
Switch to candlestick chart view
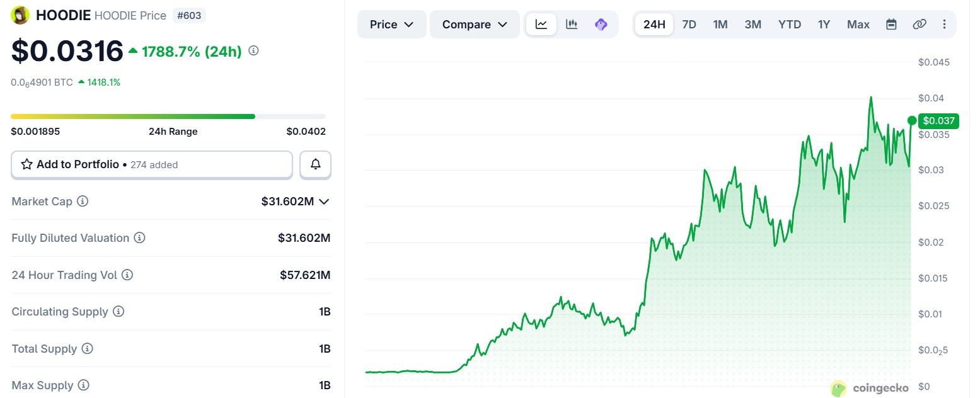(x=572, y=25)
